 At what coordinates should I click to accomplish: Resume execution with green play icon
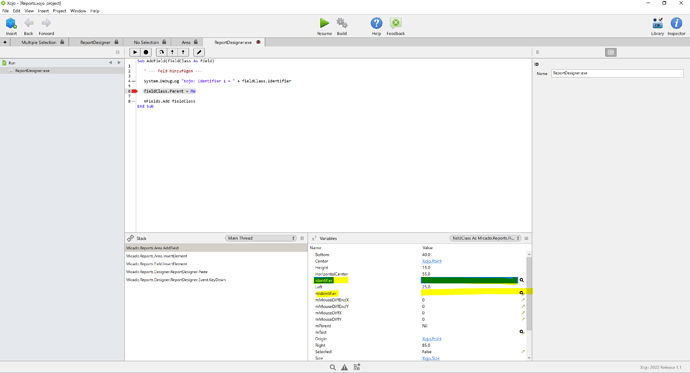324,23
